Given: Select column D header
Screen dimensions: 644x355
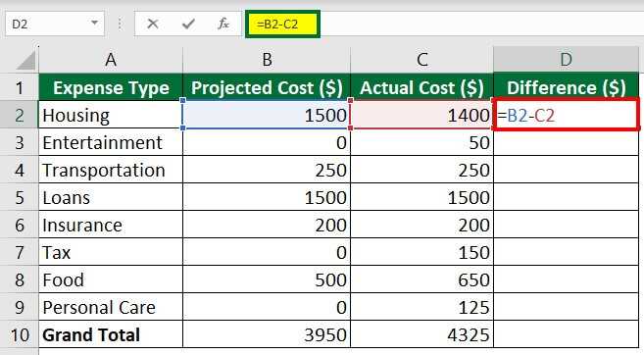Looking at the screenshot, I should click(x=566, y=60).
